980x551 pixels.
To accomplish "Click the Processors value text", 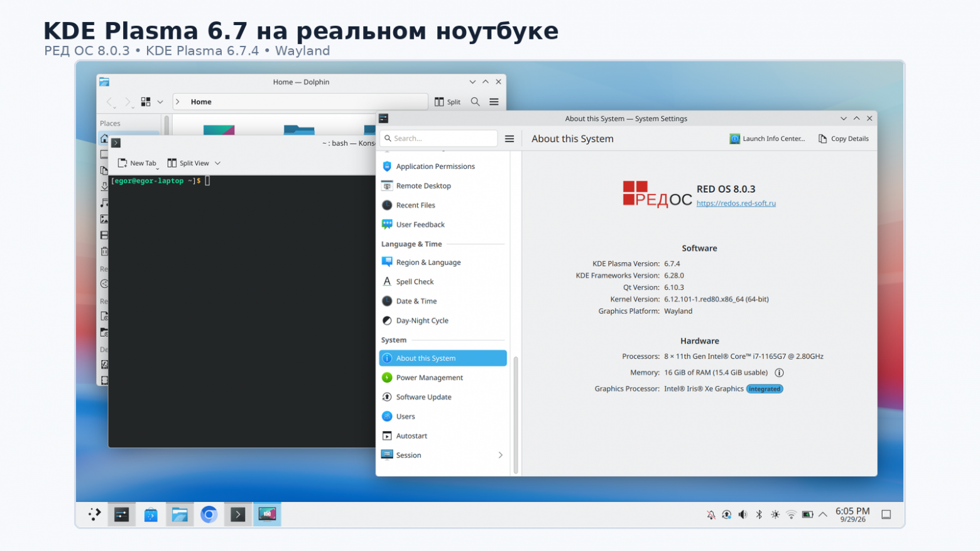I will tap(744, 356).
